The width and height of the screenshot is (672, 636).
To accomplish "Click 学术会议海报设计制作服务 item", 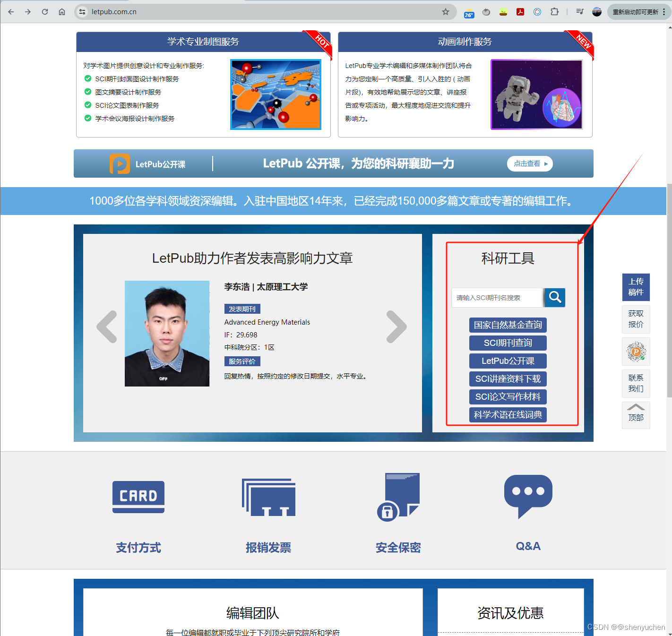I will pyautogui.click(x=135, y=119).
